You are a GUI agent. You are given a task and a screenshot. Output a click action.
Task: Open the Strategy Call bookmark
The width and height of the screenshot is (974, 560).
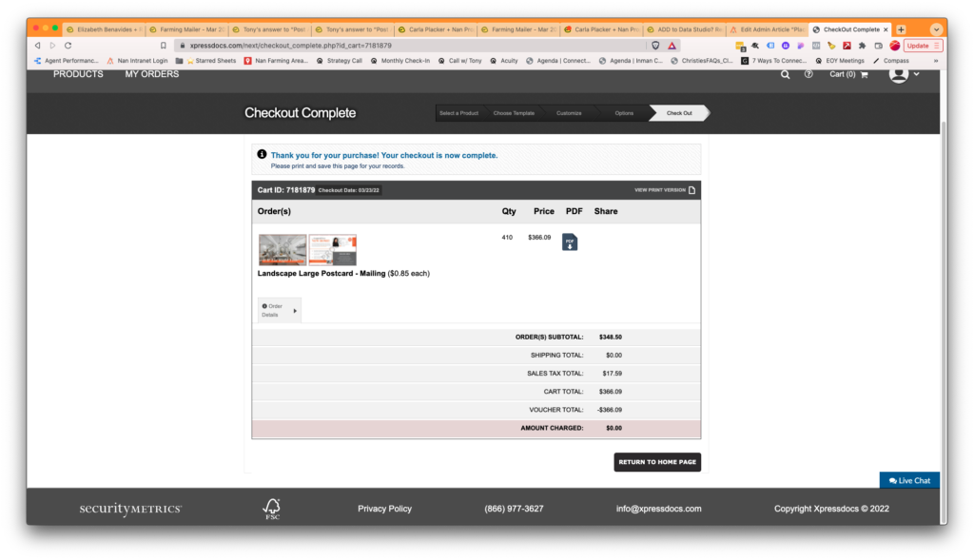(340, 61)
